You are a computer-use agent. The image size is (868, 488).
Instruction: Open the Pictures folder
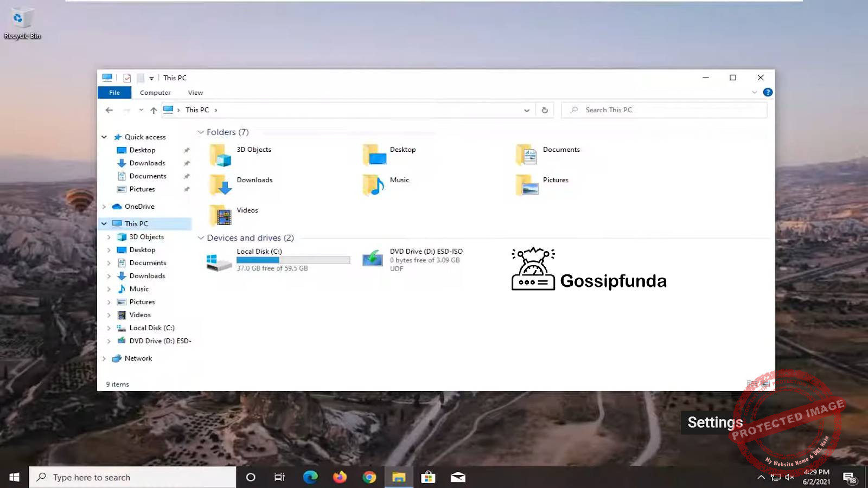click(527, 184)
